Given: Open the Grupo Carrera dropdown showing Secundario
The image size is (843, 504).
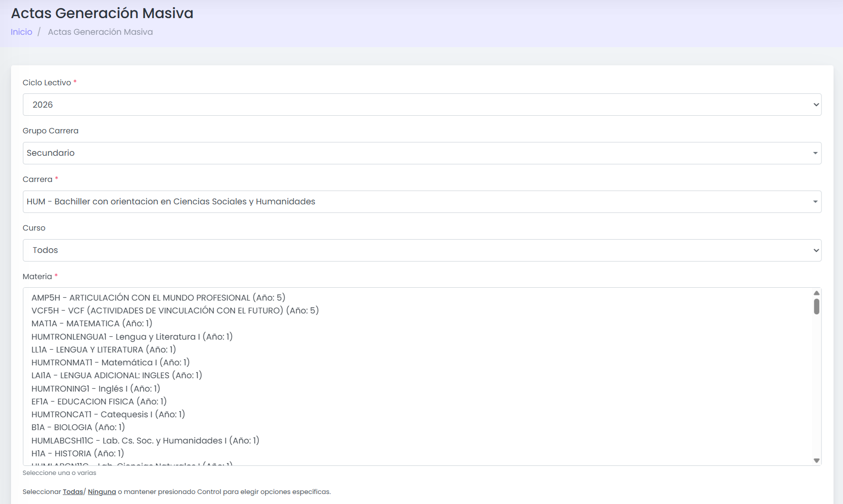Looking at the screenshot, I should coord(422,153).
